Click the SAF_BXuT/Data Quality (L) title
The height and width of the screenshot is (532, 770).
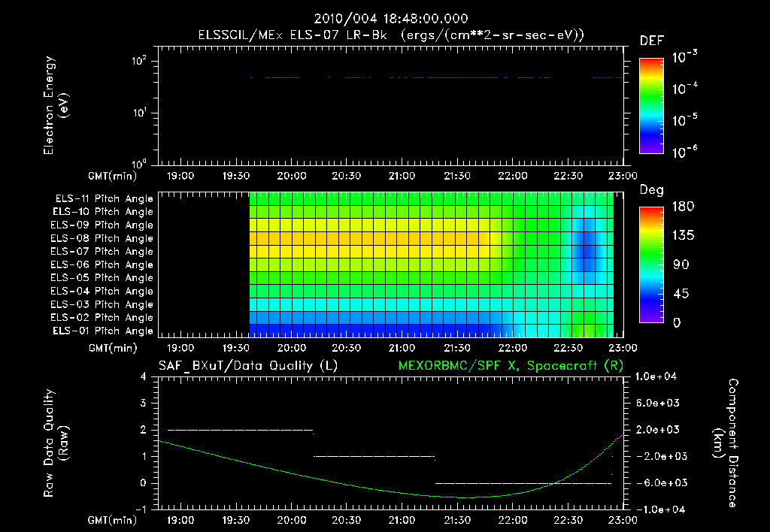[x=248, y=366]
